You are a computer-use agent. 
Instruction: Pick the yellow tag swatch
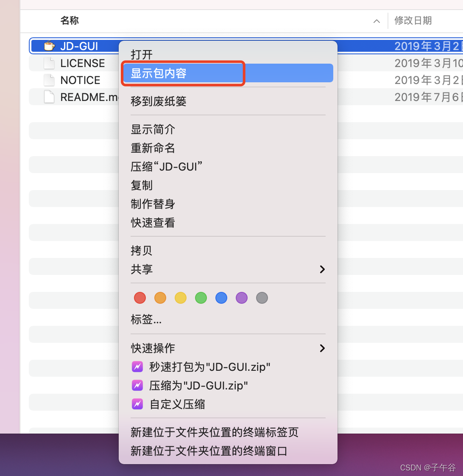180,298
